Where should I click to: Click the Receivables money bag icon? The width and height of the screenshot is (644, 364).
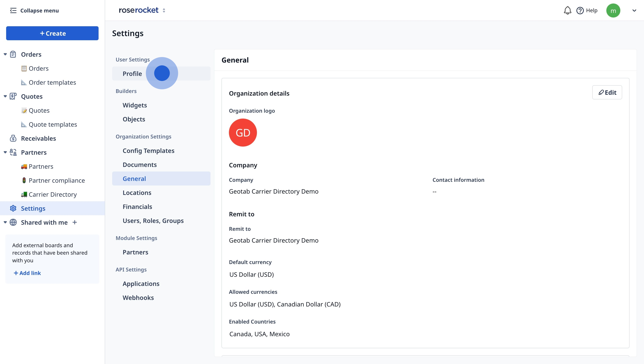(x=13, y=138)
